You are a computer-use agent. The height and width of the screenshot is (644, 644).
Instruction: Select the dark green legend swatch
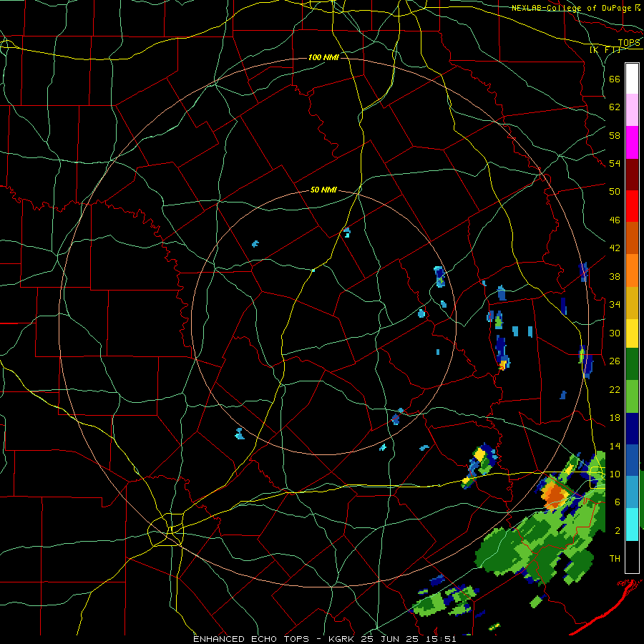click(x=632, y=364)
